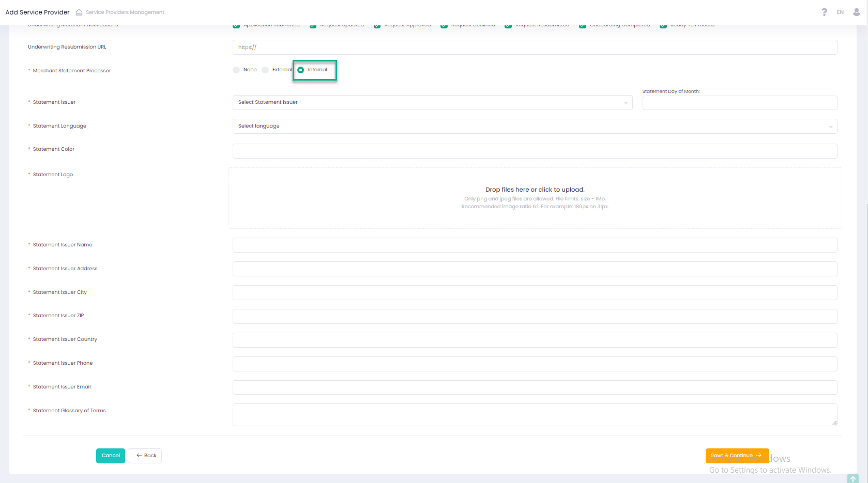The height and width of the screenshot is (483, 868).
Task: Open the Statement Color picker field
Action: tap(535, 151)
